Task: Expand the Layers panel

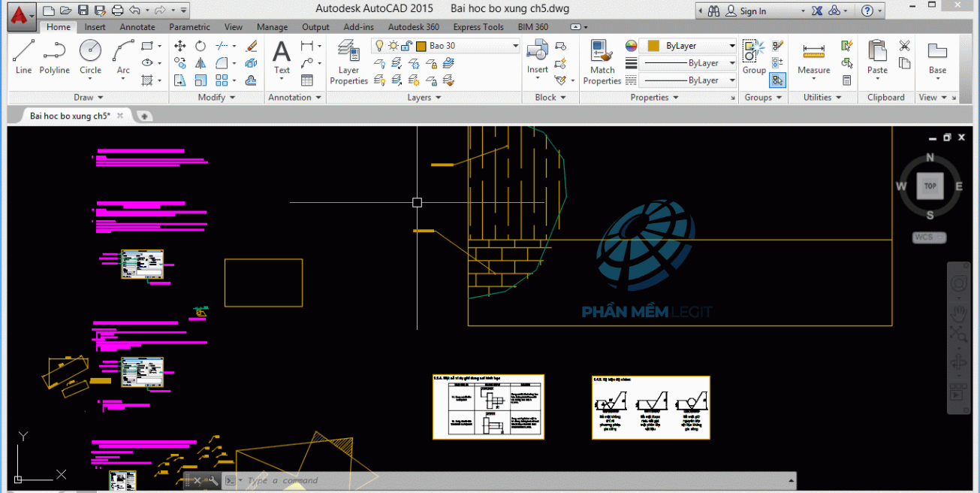Action: tap(424, 98)
